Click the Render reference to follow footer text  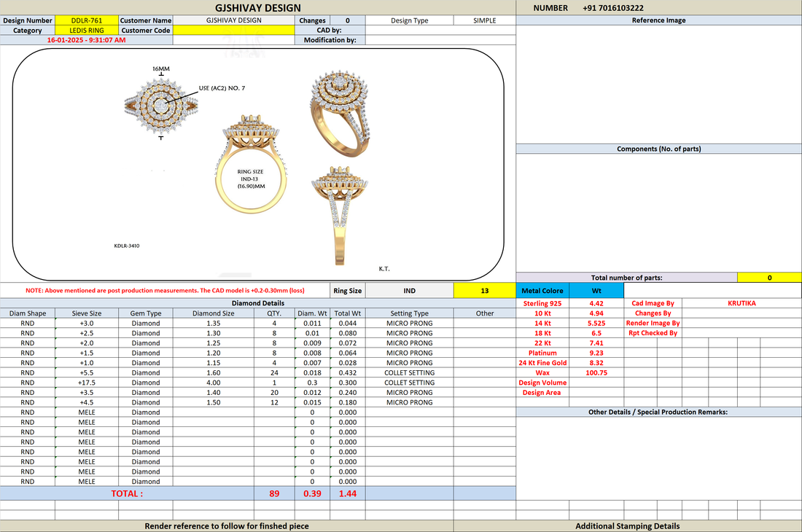227,526
